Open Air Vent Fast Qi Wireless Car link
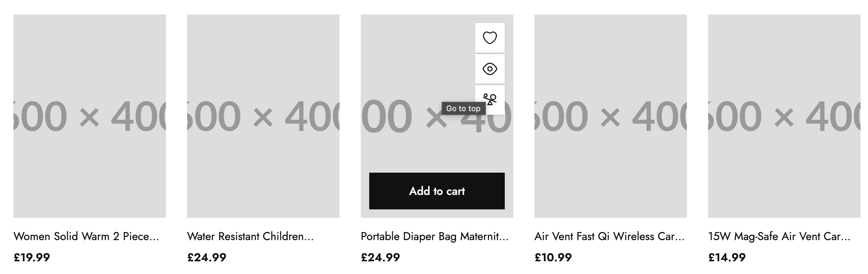Viewport: 868px width, 274px height. click(x=609, y=236)
